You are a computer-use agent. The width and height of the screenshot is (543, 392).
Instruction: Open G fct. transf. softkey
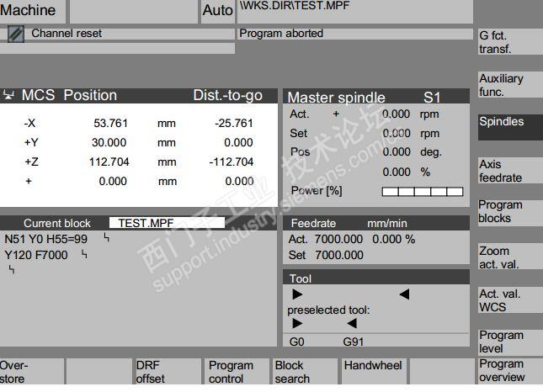coord(510,42)
